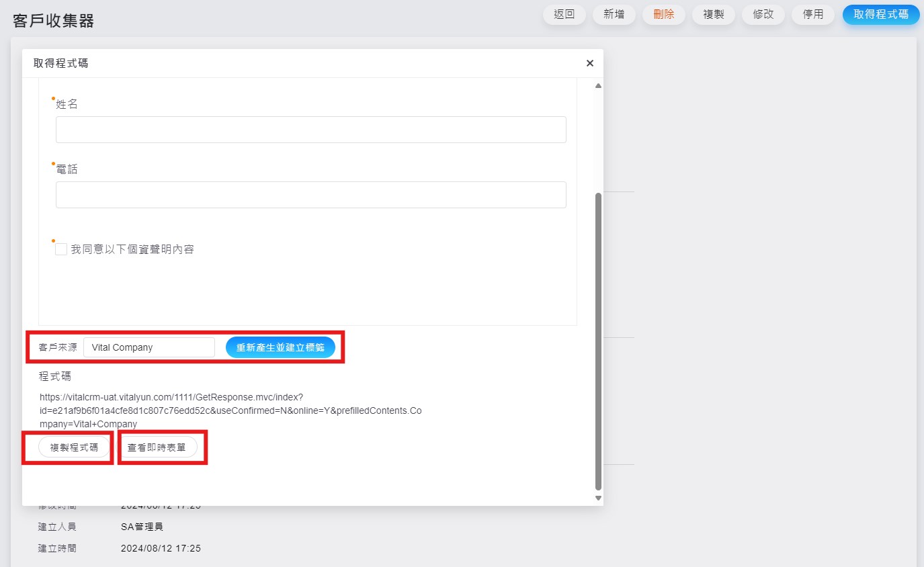This screenshot has width=924, height=567.
Task: Open the live form via 查看即時表單
Action: point(157,447)
